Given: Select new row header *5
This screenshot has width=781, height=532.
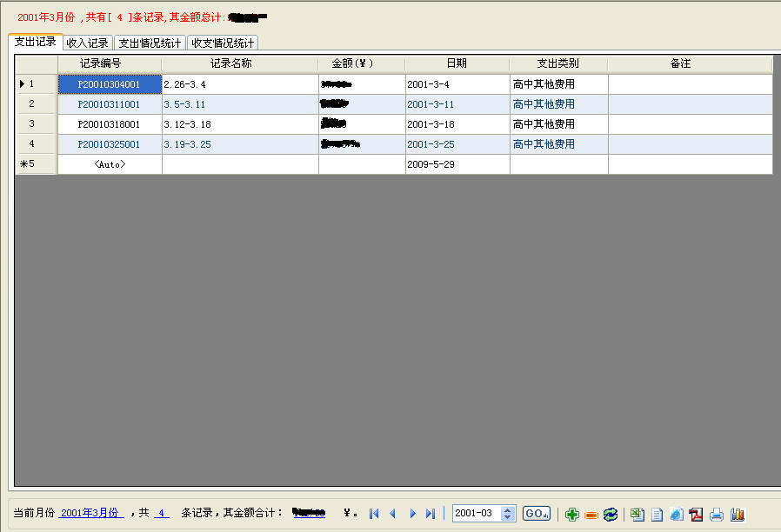Looking at the screenshot, I should (37, 164).
